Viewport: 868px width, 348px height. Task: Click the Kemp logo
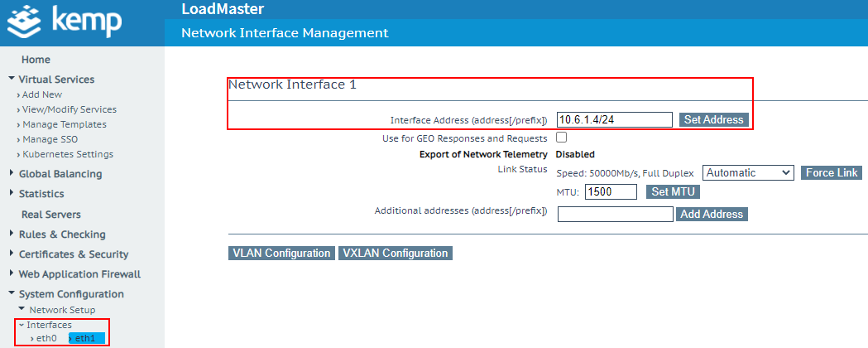(x=65, y=21)
